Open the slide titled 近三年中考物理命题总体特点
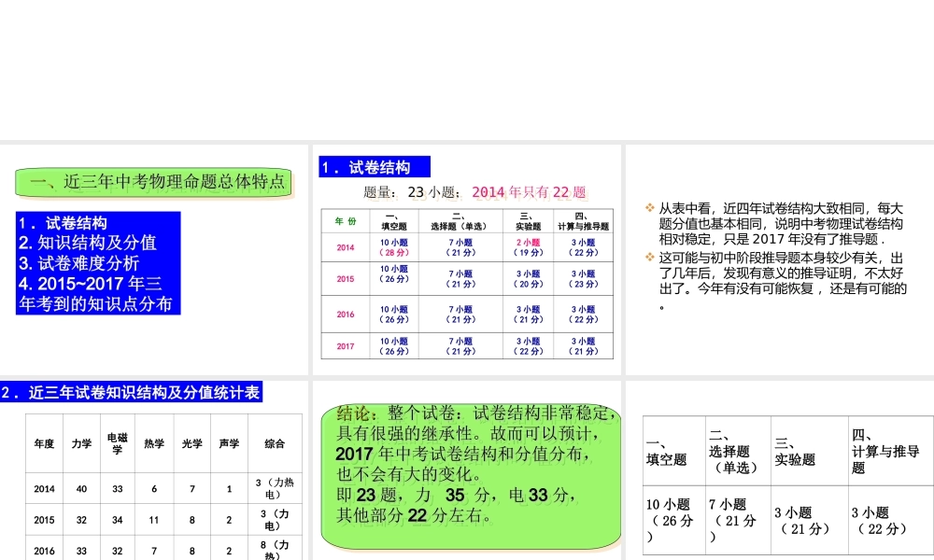 click(x=154, y=259)
